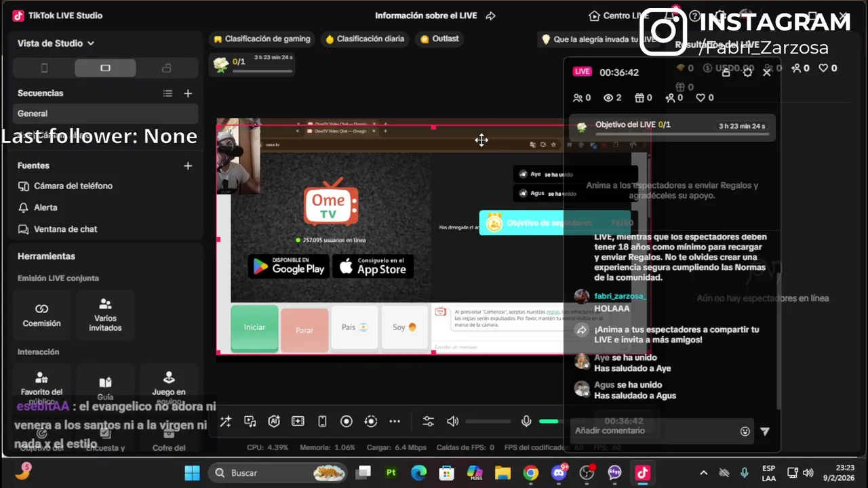Screen dimensions: 868x488
Task: Toggle recording with the record icon
Action: point(347,422)
